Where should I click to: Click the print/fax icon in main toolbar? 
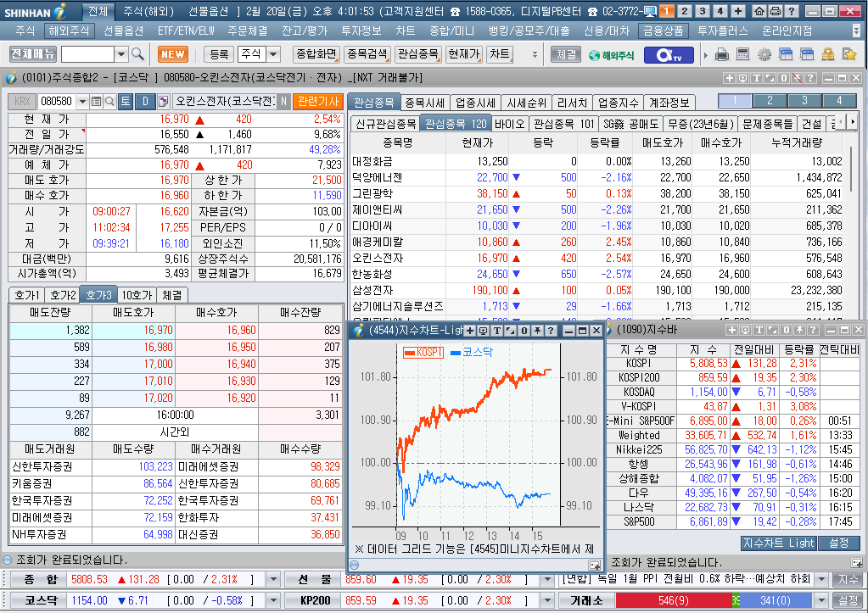722,54
